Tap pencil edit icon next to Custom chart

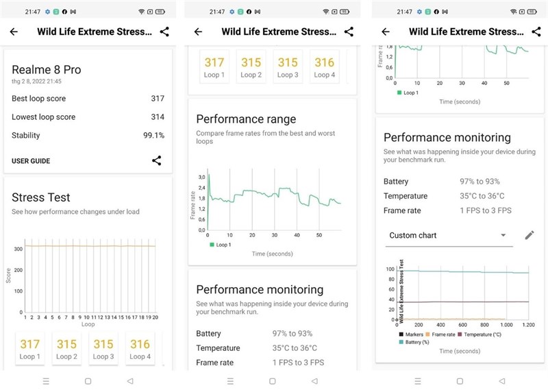click(x=530, y=235)
